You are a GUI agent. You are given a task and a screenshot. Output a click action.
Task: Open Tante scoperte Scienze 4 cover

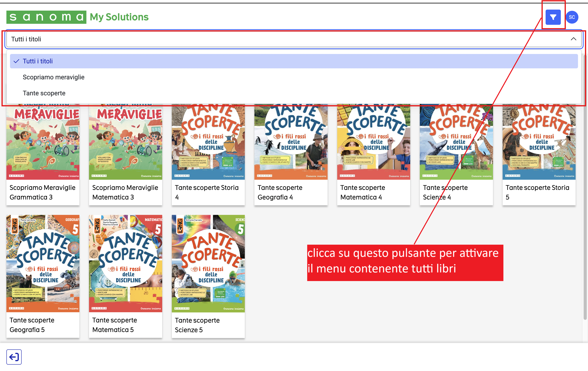point(456,142)
